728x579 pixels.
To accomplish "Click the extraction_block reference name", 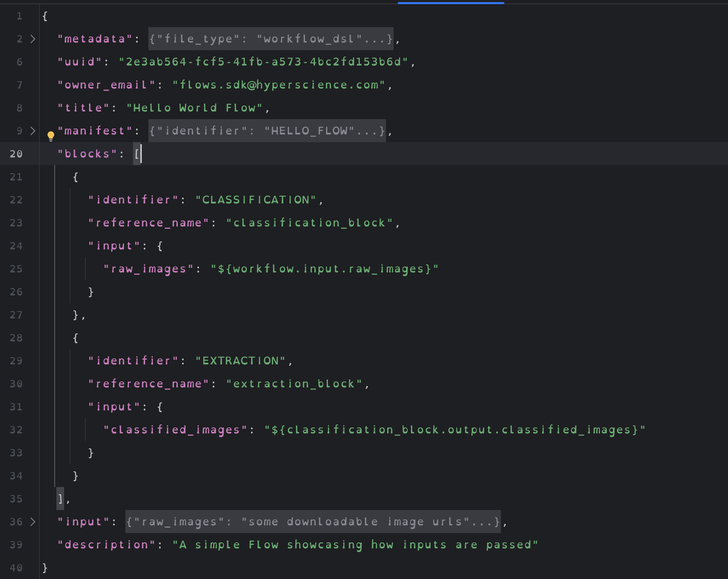I will pyautogui.click(x=294, y=384).
